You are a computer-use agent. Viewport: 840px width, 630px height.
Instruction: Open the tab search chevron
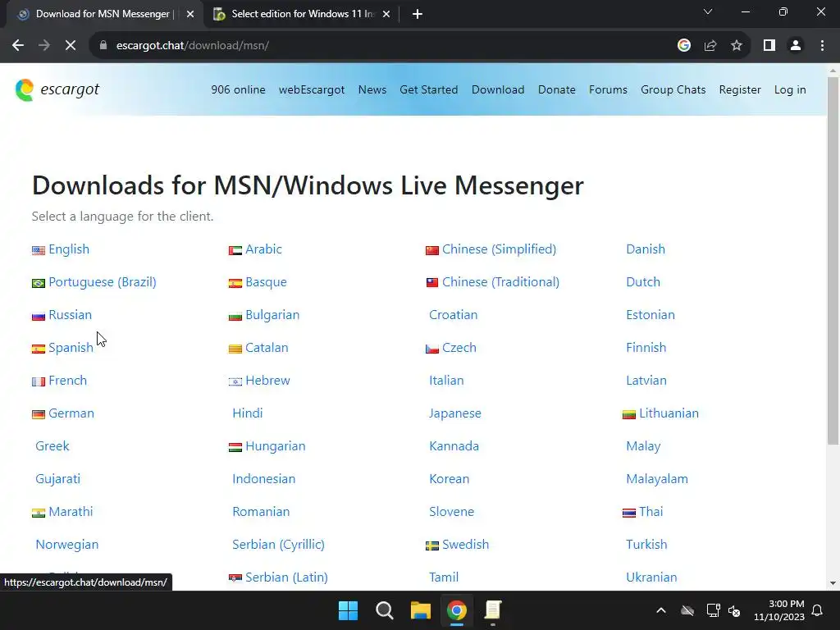point(708,11)
